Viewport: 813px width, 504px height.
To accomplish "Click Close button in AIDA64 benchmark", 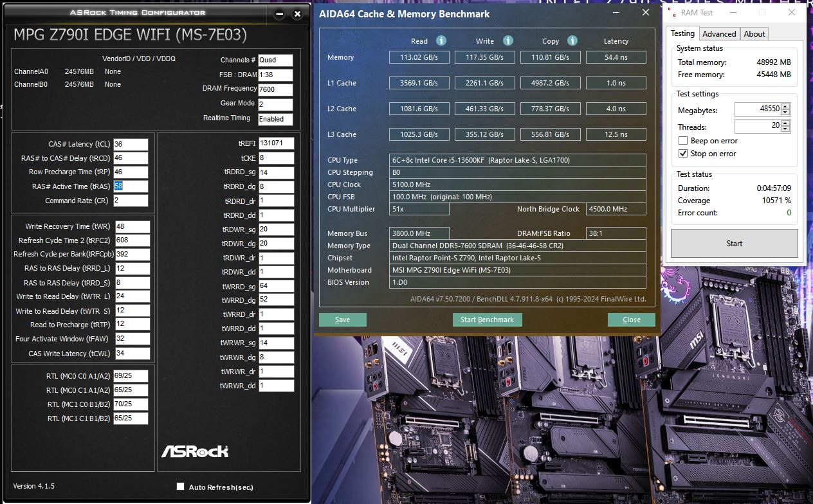I will click(x=631, y=319).
